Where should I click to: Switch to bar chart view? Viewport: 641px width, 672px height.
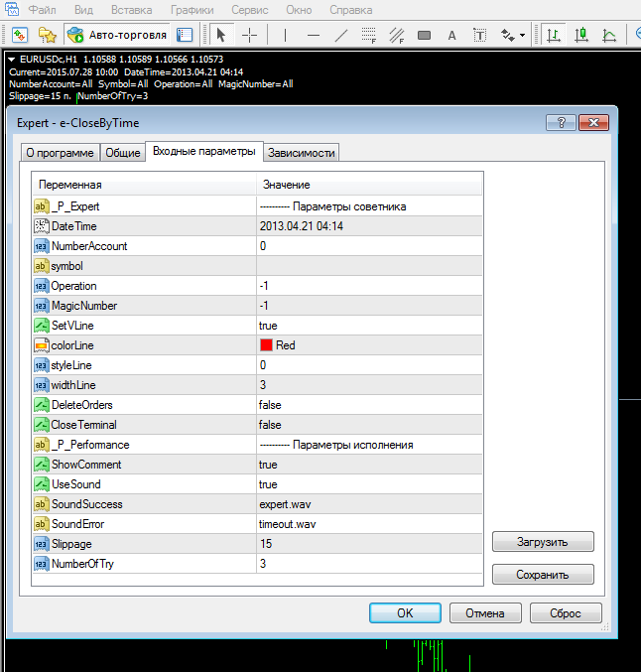point(554,35)
